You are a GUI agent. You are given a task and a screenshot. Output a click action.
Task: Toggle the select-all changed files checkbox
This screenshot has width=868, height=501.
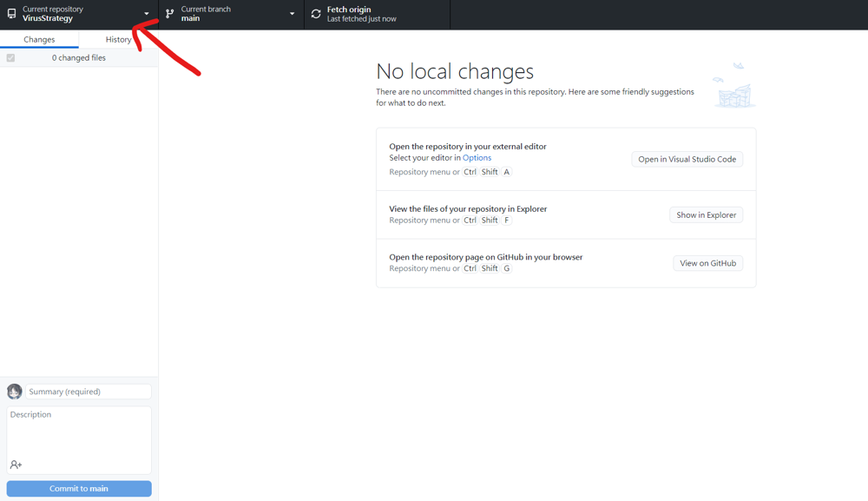tap(10, 58)
